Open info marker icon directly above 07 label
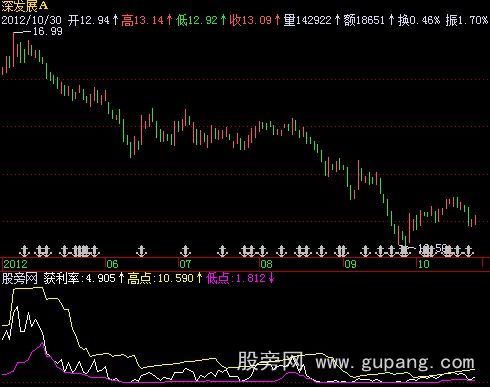The image size is (490, 387). click(185, 251)
